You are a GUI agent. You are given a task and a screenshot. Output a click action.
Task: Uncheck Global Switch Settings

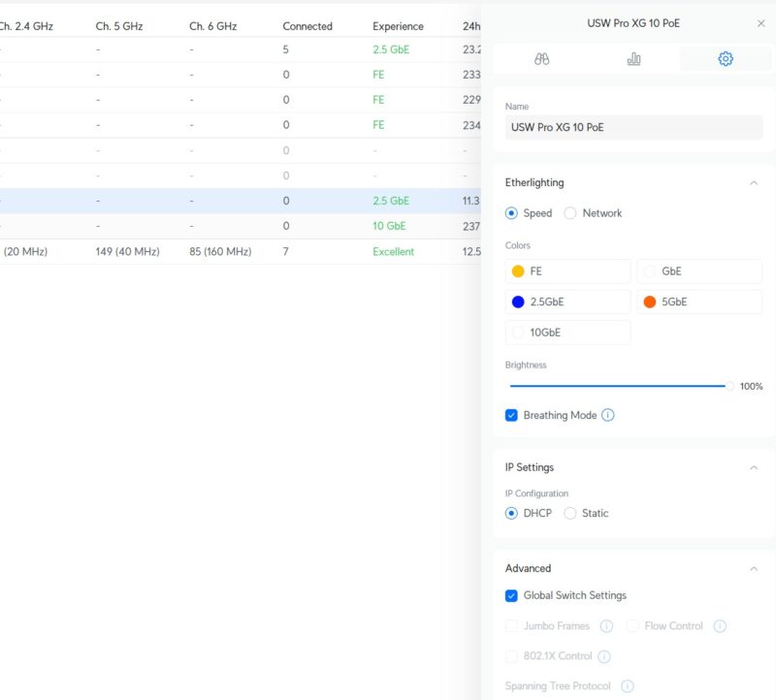[511, 595]
